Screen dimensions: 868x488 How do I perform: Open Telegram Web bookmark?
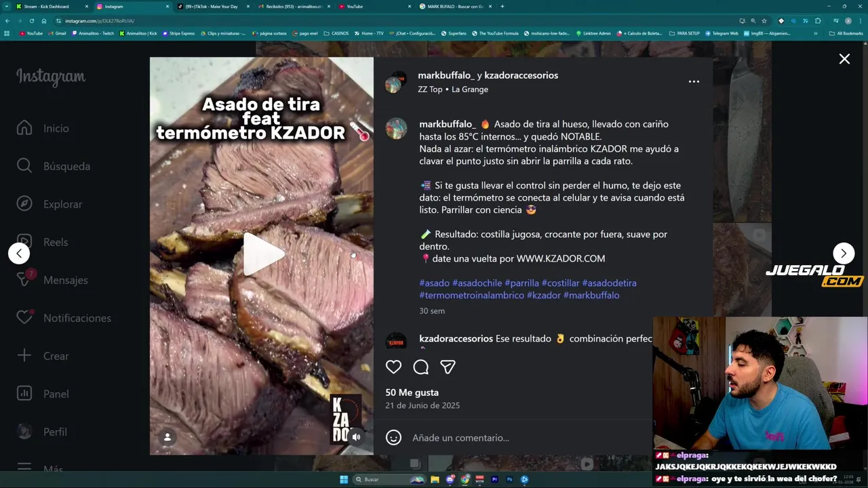coord(722,33)
